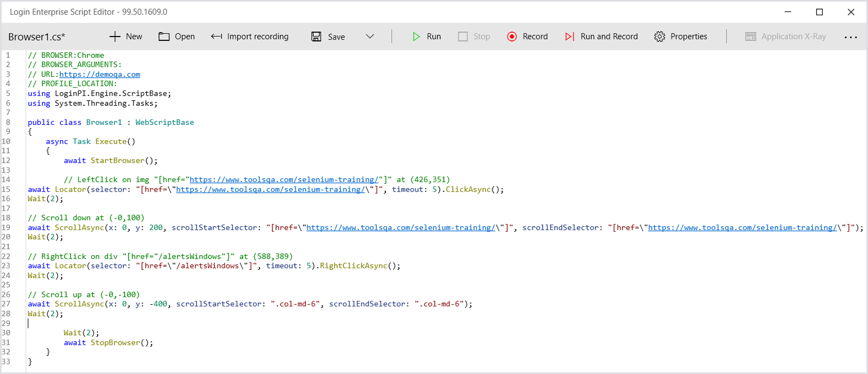Click the Import recording label
Image resolution: width=868 pixels, height=374 pixels.
(258, 37)
